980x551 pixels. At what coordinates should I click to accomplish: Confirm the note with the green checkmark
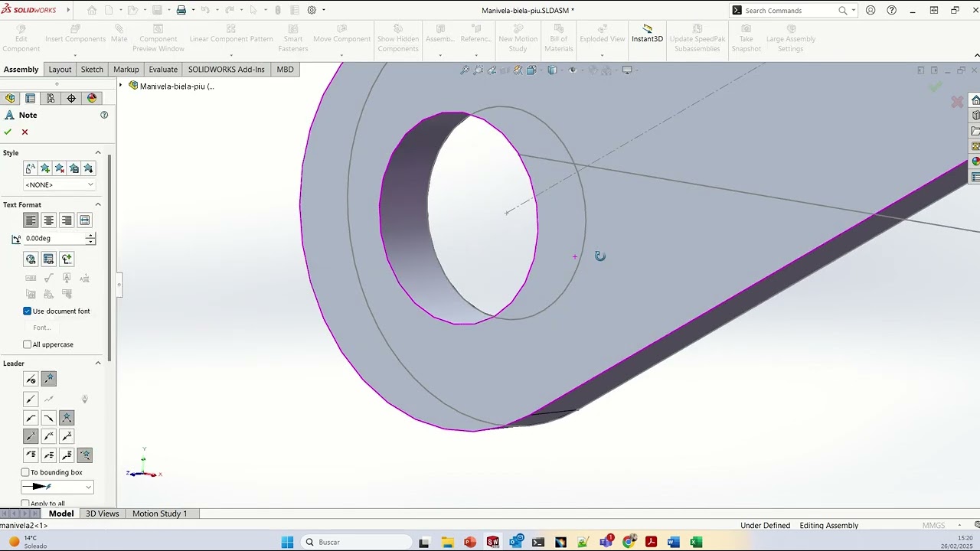click(x=8, y=132)
